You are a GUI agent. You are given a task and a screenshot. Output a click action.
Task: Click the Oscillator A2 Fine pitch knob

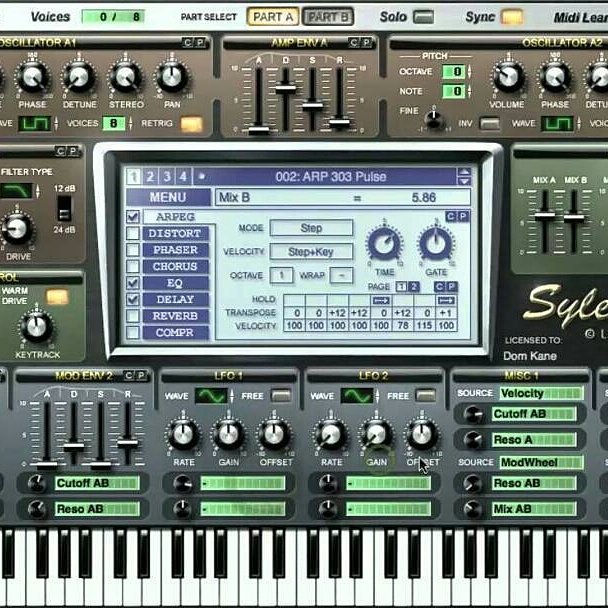pos(434,118)
